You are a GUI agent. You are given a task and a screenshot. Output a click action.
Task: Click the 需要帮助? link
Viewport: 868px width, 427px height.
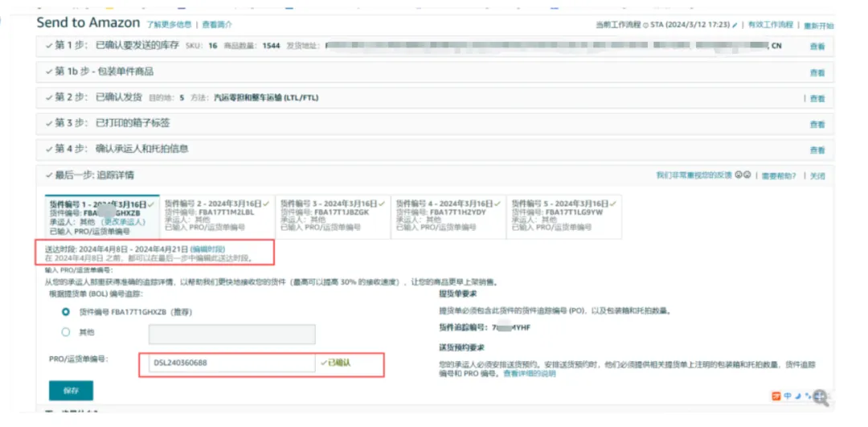(779, 175)
